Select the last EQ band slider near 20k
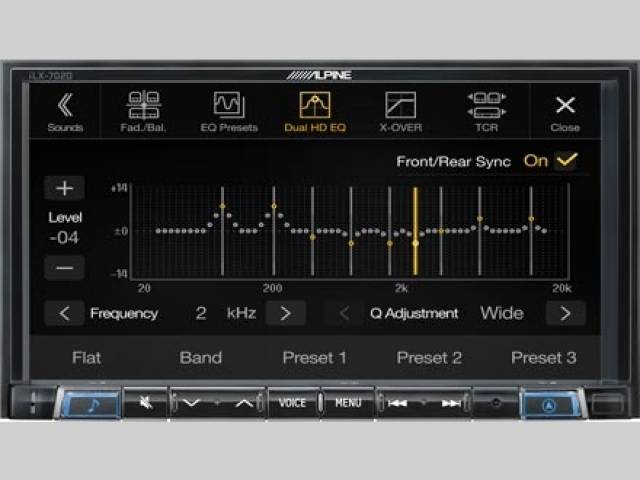The height and width of the screenshot is (480, 640). click(x=531, y=231)
